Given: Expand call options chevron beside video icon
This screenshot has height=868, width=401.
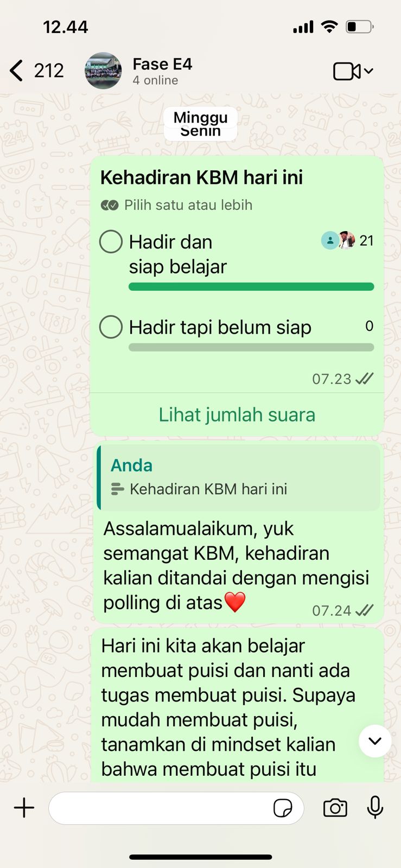Looking at the screenshot, I should coord(369,71).
